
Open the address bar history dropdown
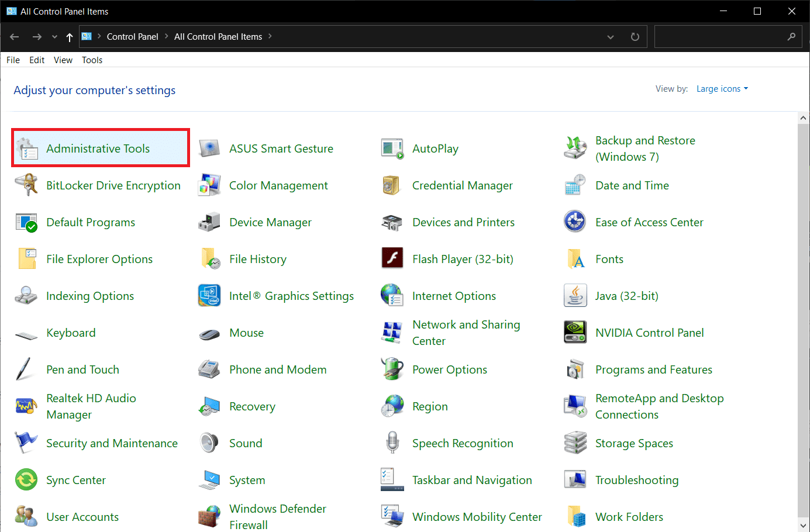pos(610,36)
